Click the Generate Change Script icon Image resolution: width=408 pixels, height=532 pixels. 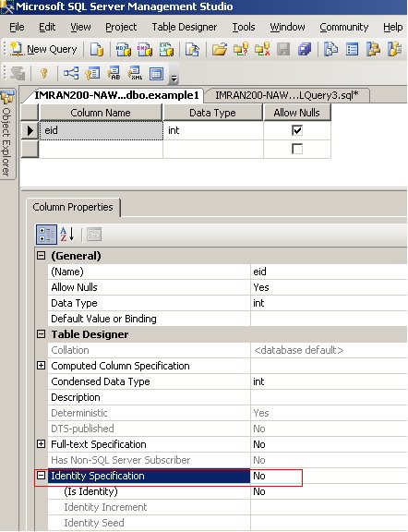[18, 73]
